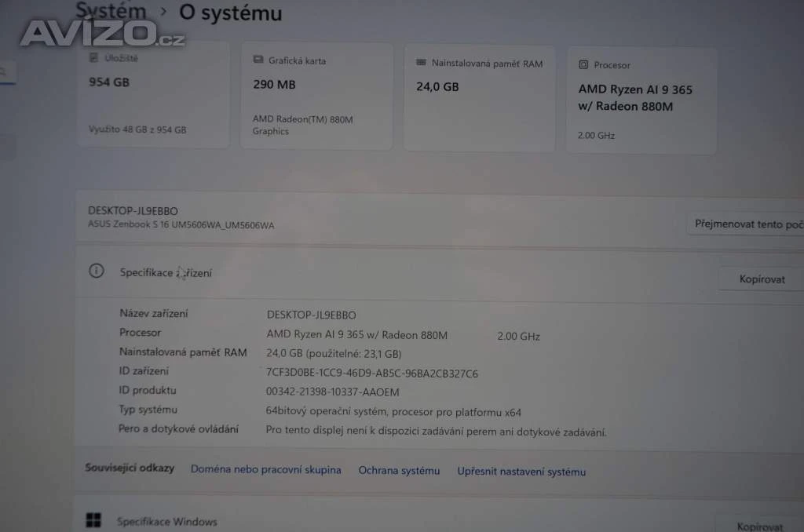Click the ID zařízení value text

[372, 373]
